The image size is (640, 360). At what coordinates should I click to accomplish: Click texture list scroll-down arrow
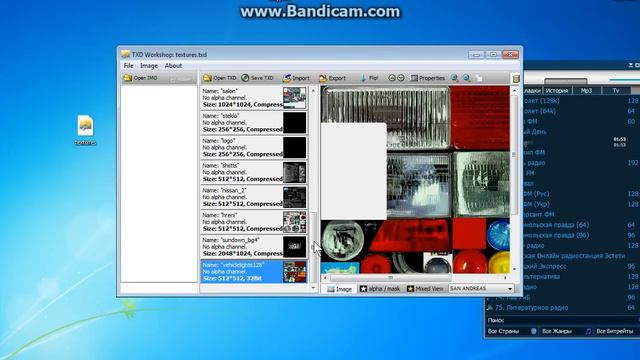(313, 288)
